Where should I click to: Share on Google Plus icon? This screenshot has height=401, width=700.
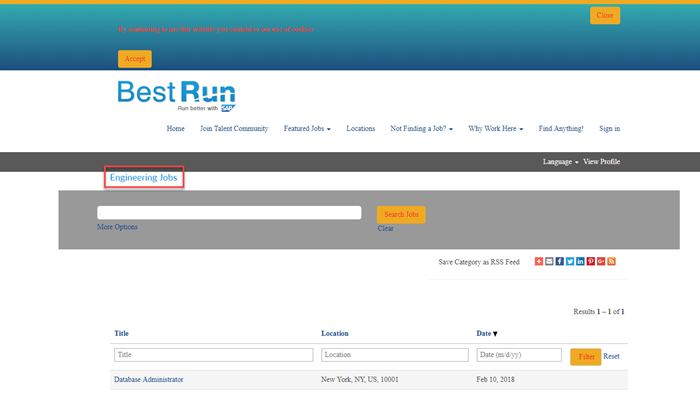[601, 261]
